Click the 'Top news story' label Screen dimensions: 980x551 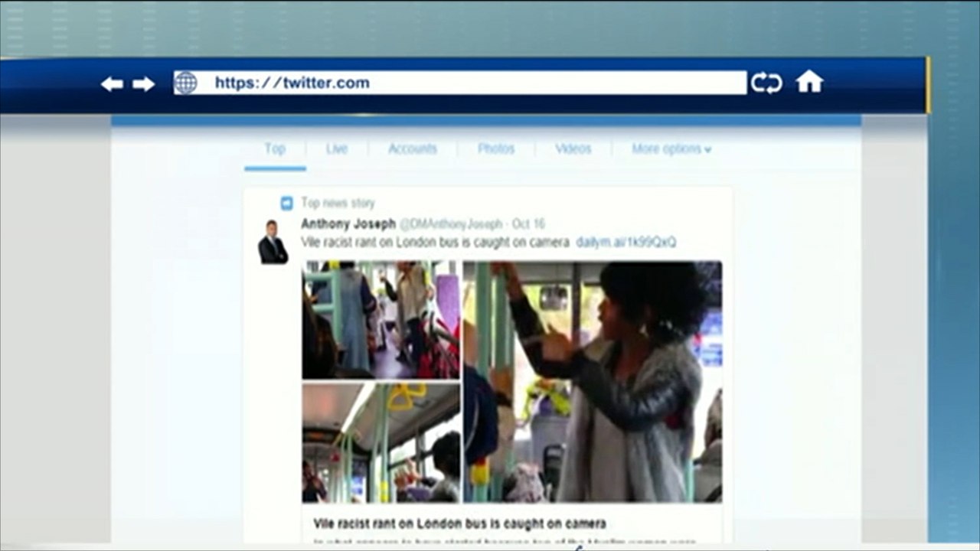pyautogui.click(x=338, y=203)
